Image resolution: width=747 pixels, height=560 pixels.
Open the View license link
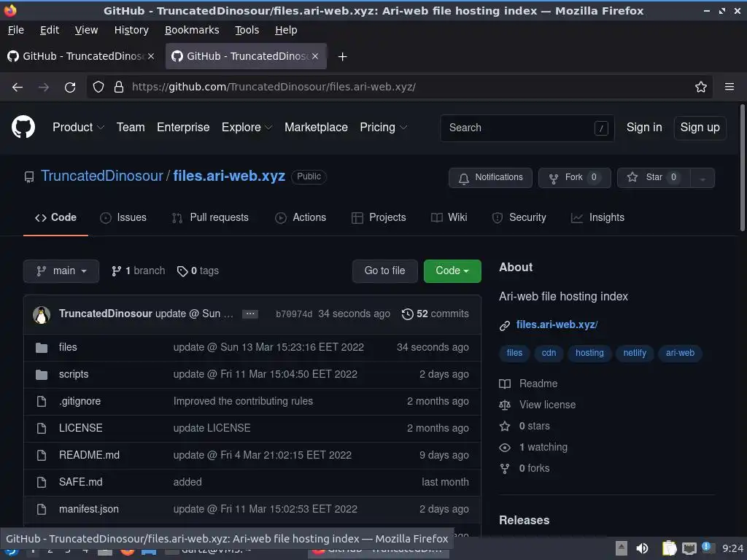547,405
